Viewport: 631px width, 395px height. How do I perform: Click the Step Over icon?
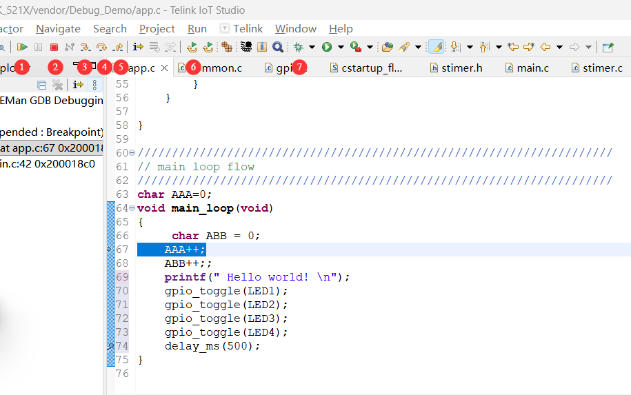101,47
